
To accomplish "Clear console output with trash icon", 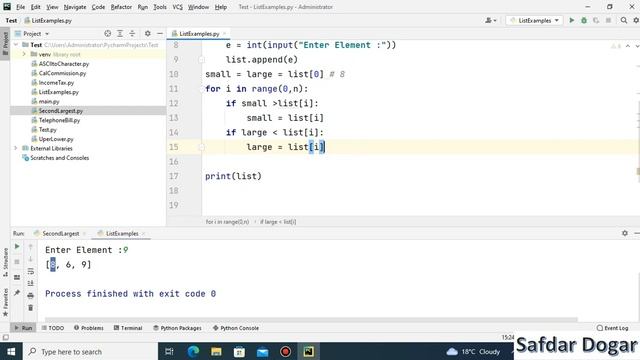I will pos(31,308).
